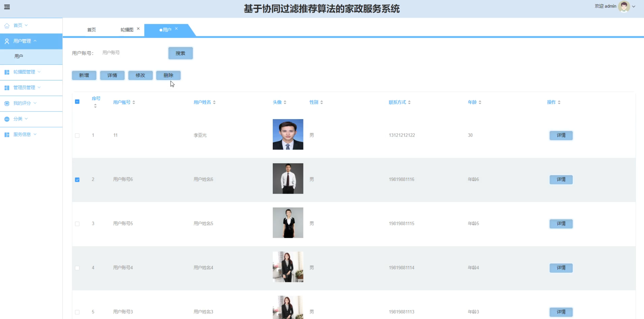Switch to the 轮播图 tab
644x319 pixels.
click(127, 30)
